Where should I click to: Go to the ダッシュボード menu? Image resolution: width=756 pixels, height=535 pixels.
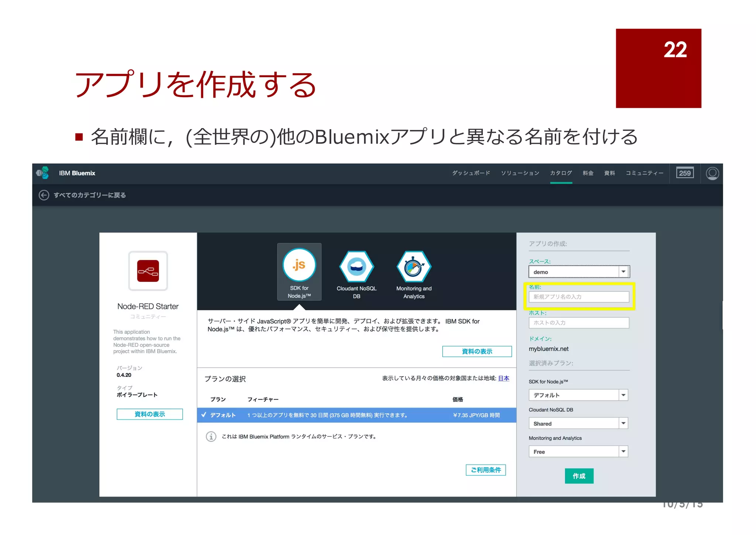[471, 173]
